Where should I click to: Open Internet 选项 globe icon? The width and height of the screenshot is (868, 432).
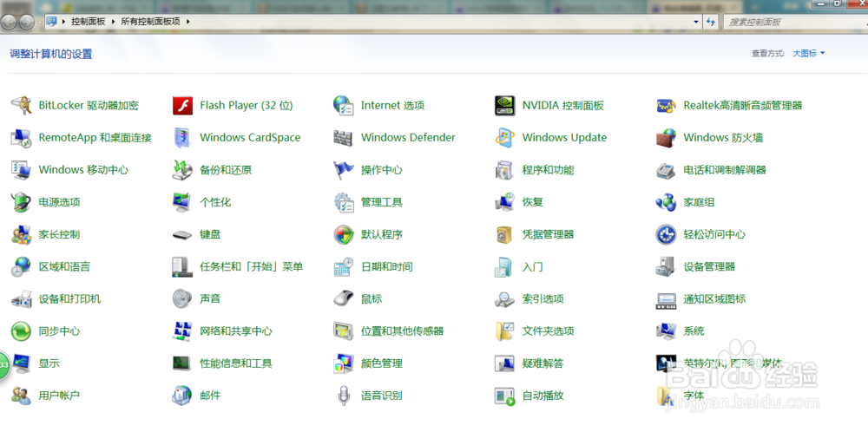click(x=343, y=105)
